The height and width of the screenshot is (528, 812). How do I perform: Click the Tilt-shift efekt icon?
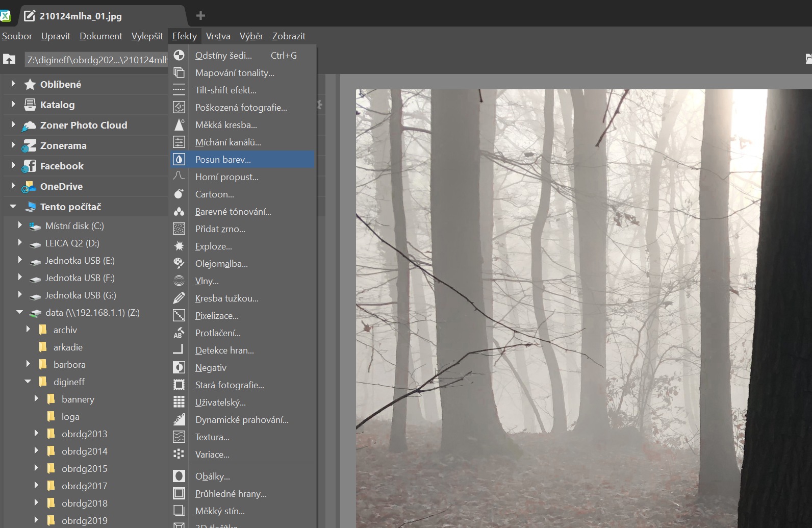[x=179, y=90]
